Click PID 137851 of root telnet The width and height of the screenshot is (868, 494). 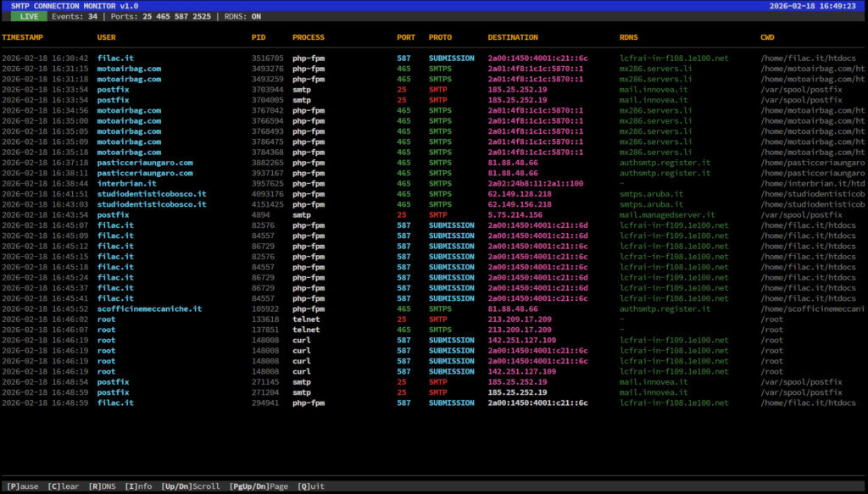(x=265, y=330)
